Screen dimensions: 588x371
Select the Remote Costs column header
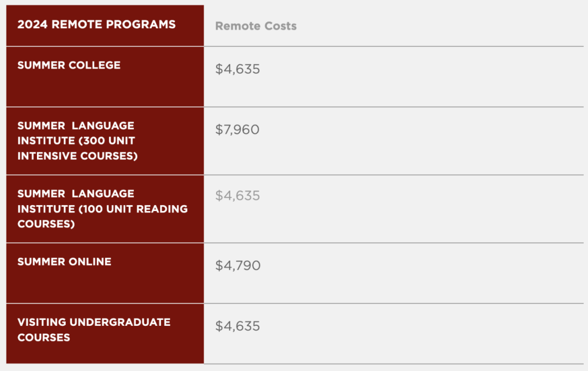(256, 26)
